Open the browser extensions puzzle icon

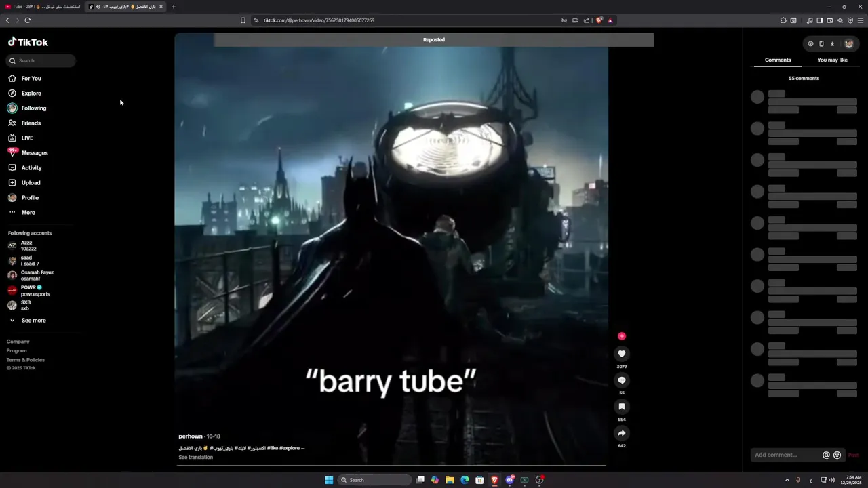pyautogui.click(x=783, y=20)
